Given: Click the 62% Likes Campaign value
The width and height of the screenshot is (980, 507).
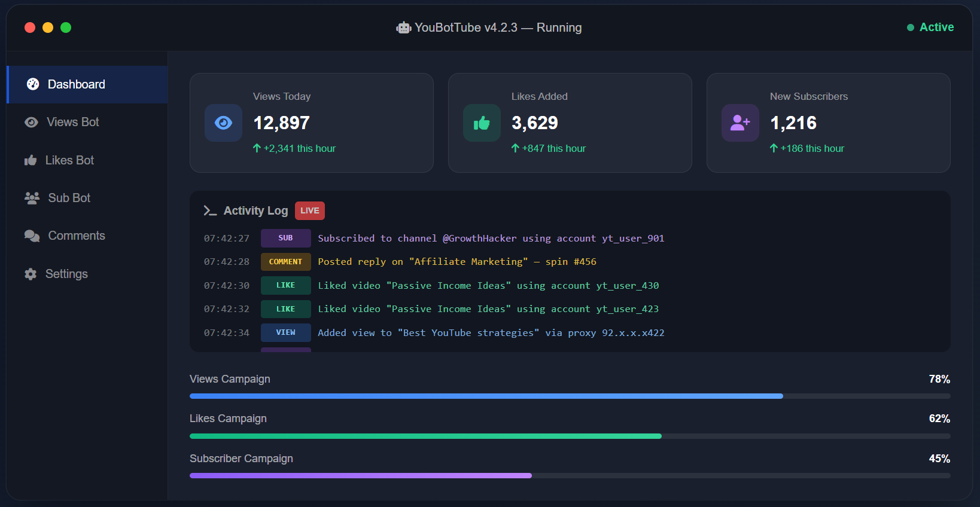Looking at the screenshot, I should (939, 419).
